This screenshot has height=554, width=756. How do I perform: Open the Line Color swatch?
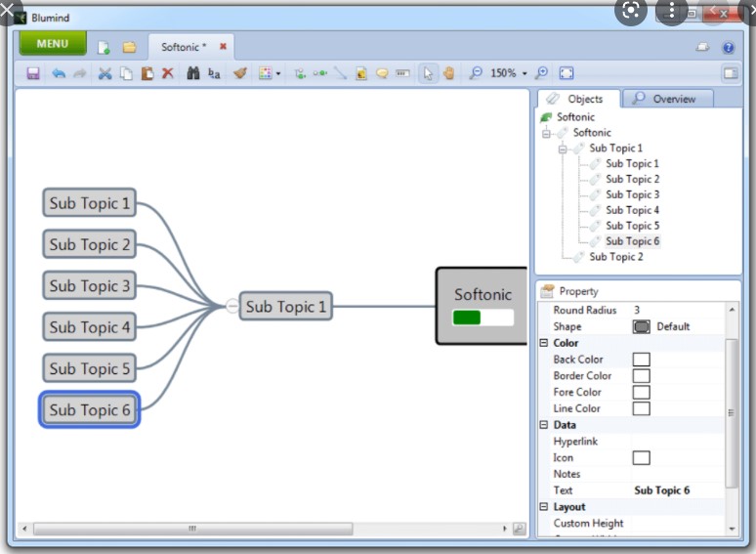[641, 408]
